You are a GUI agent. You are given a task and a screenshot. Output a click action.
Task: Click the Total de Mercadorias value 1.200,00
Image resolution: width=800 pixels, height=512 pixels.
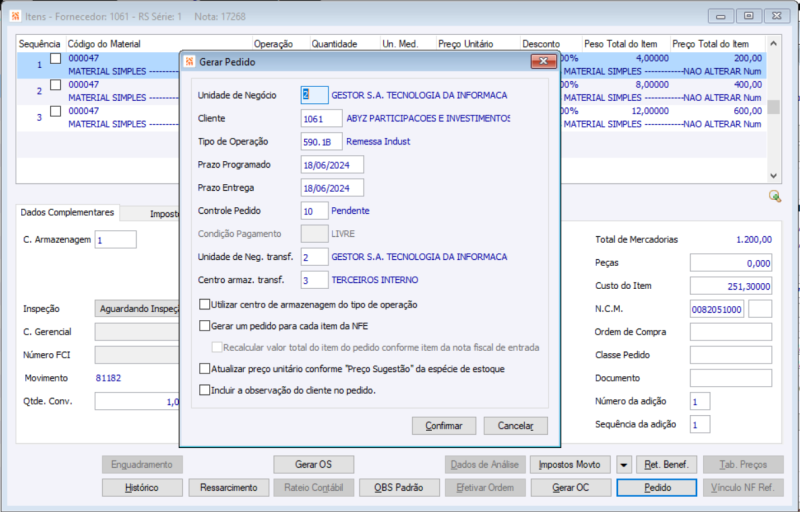tap(754, 239)
